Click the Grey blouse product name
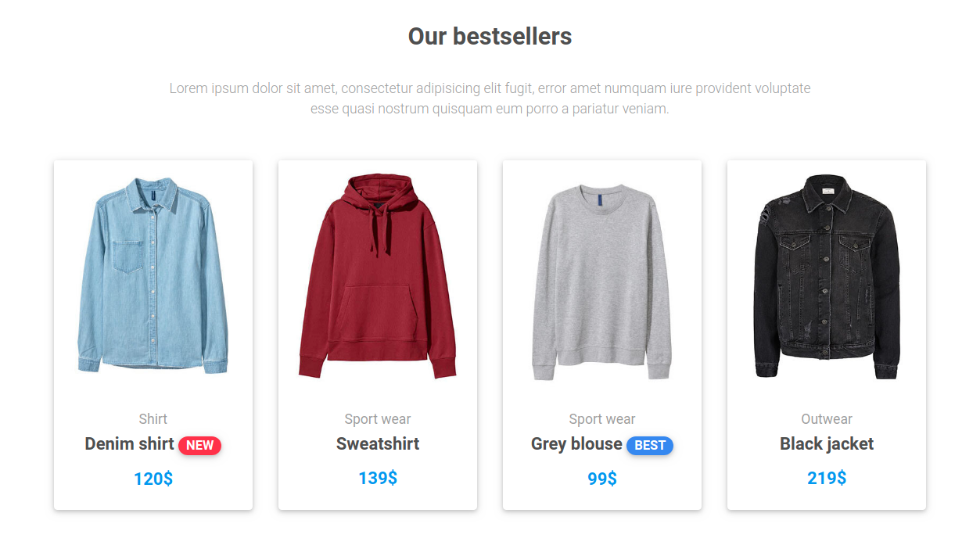Screen dimensions: 980x549 [x=576, y=444]
